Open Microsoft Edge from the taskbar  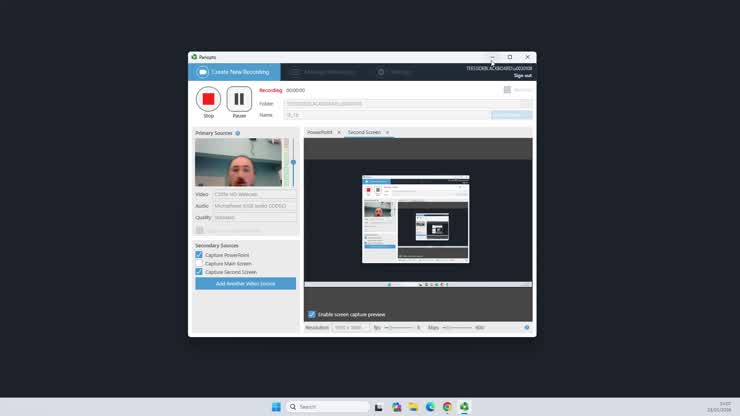[x=430, y=407]
